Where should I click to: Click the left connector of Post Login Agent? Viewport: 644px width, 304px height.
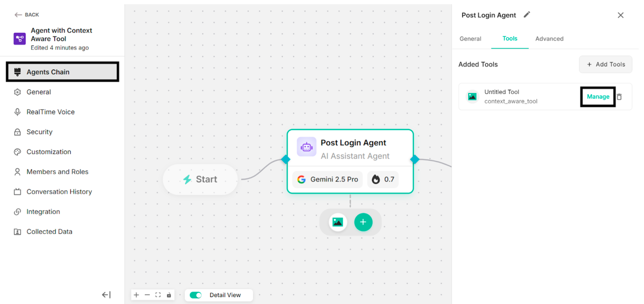(x=286, y=159)
